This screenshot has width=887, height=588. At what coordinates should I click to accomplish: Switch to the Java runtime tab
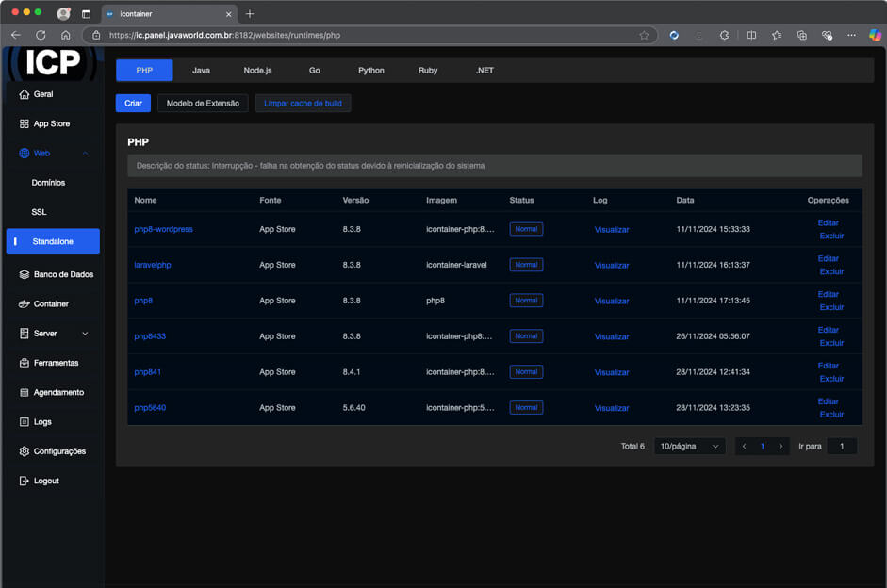[x=201, y=71]
